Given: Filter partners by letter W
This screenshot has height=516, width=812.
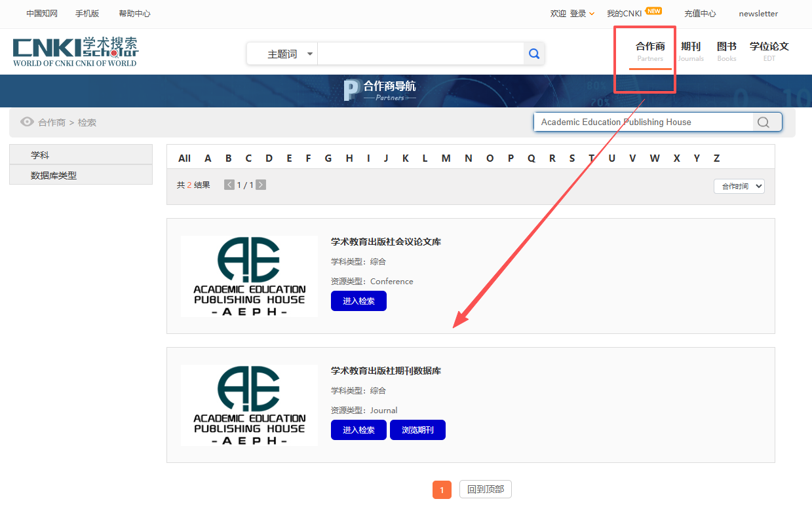Looking at the screenshot, I should pos(655,158).
